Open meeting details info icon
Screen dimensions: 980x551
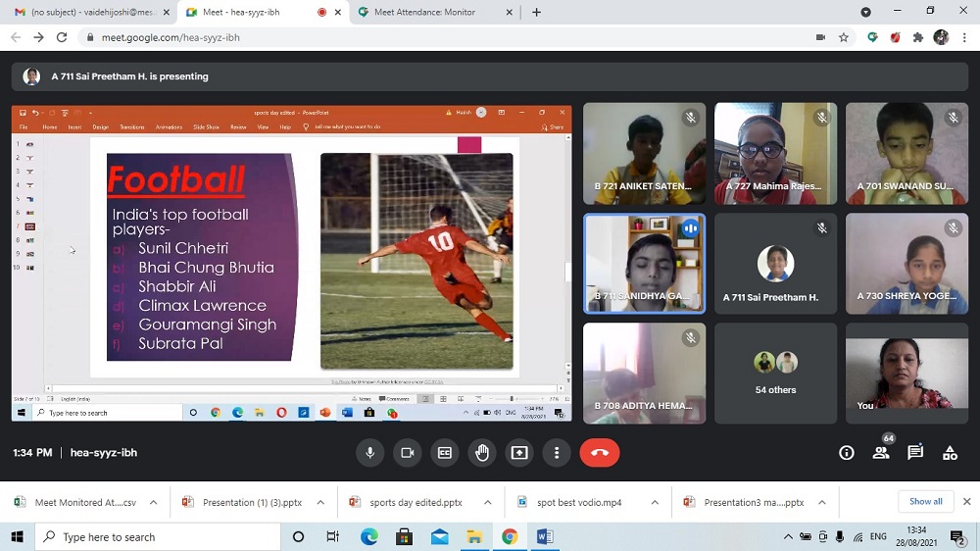tap(847, 453)
